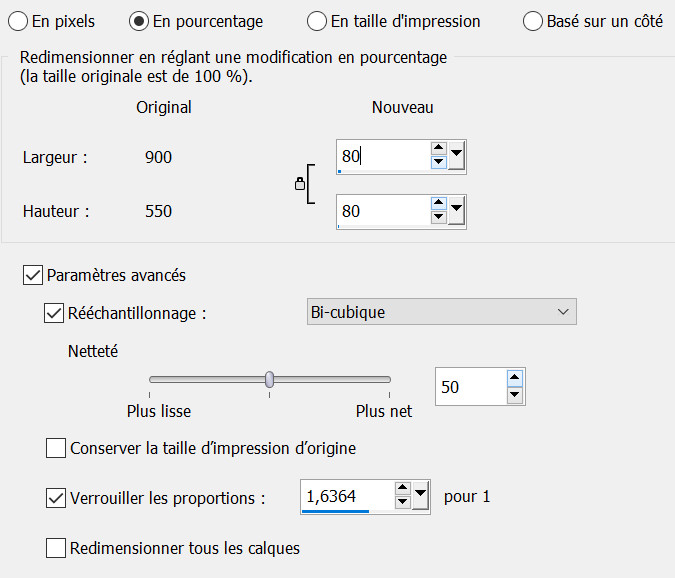675x578 pixels.
Task: Check "Redimensionner tous les calques"
Action: click(x=56, y=548)
